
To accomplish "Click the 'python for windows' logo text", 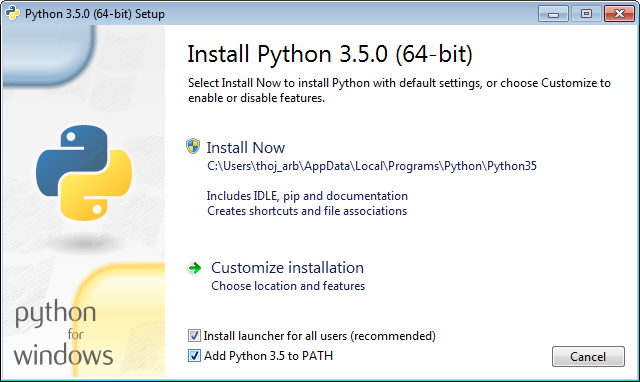I will point(63,333).
